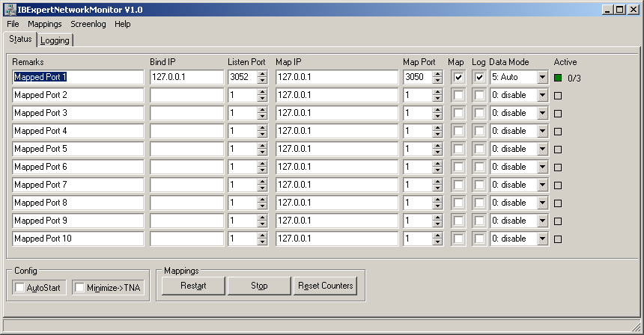The height and width of the screenshot is (335, 644).
Task: Open Data Mode dropdown for Mapped Port 8
Action: pos(543,203)
